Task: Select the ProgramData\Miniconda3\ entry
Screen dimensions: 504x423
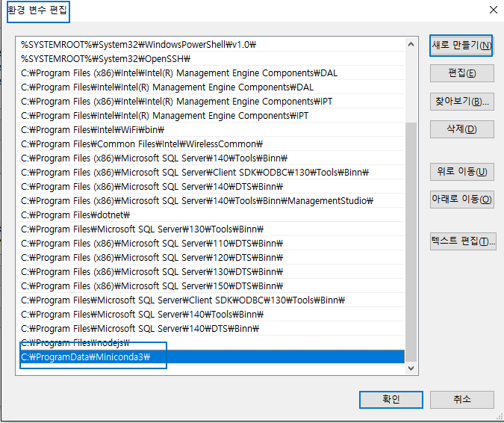Action: [x=211, y=356]
